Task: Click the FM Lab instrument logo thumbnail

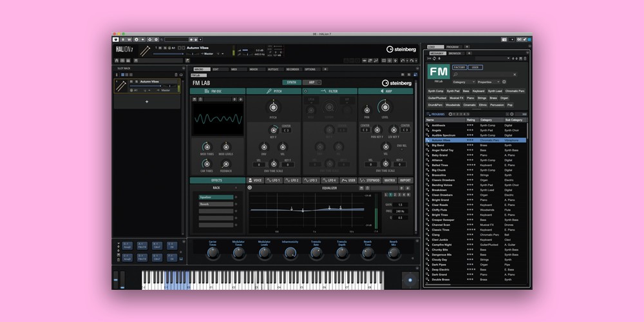Action: pos(439,71)
